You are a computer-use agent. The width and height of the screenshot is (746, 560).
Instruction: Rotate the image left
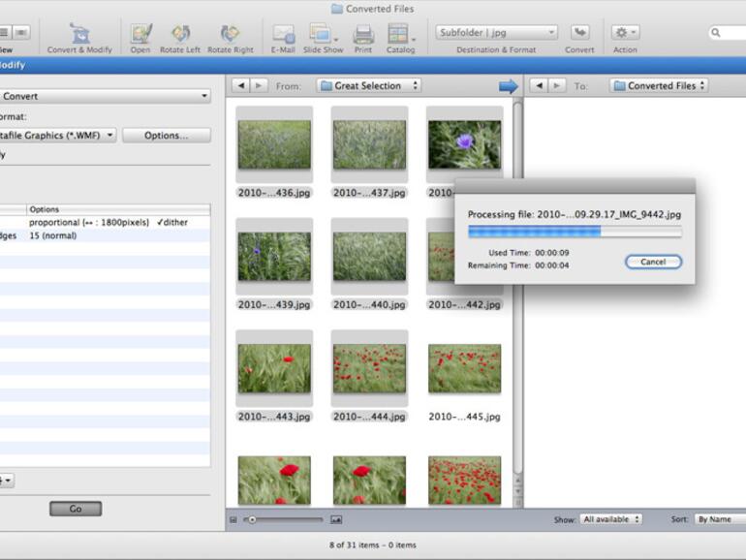(180, 35)
